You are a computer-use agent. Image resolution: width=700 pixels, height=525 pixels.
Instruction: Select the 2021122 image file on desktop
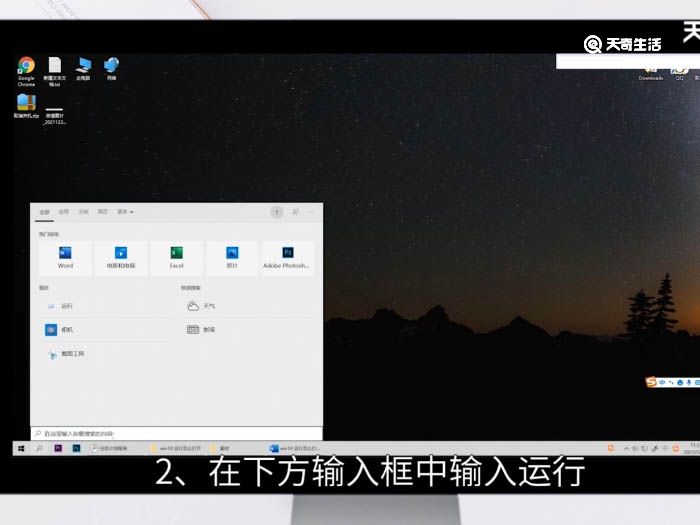[55, 115]
